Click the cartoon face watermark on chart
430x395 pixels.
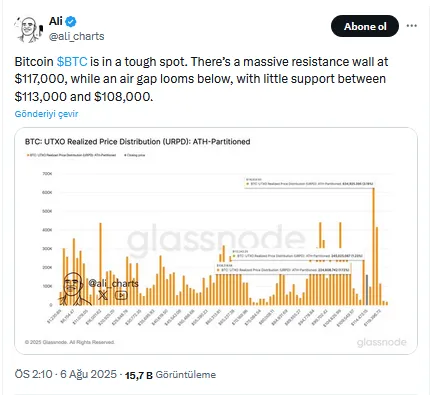click(x=73, y=288)
